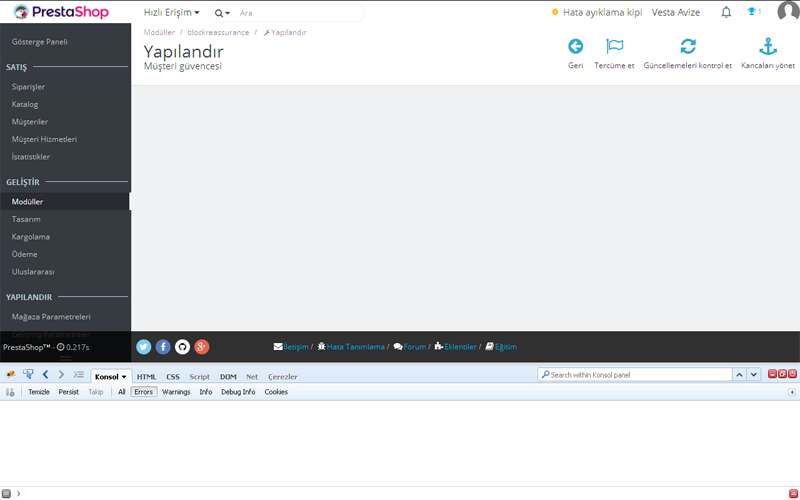Click the İletişim footer link
The width and height of the screenshot is (800, 500).
click(291, 347)
